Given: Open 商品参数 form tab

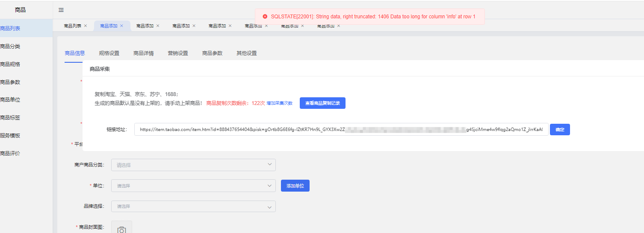Looking at the screenshot, I should 213,53.
